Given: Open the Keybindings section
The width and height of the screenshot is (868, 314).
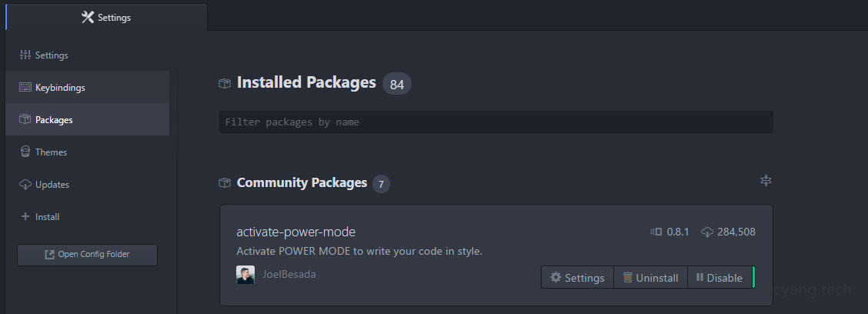Looking at the screenshot, I should (x=60, y=88).
